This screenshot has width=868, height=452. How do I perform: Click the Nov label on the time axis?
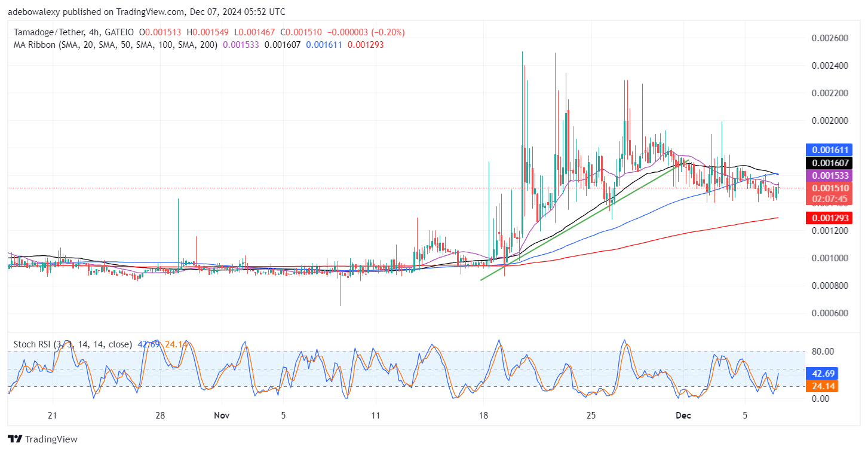coord(222,416)
